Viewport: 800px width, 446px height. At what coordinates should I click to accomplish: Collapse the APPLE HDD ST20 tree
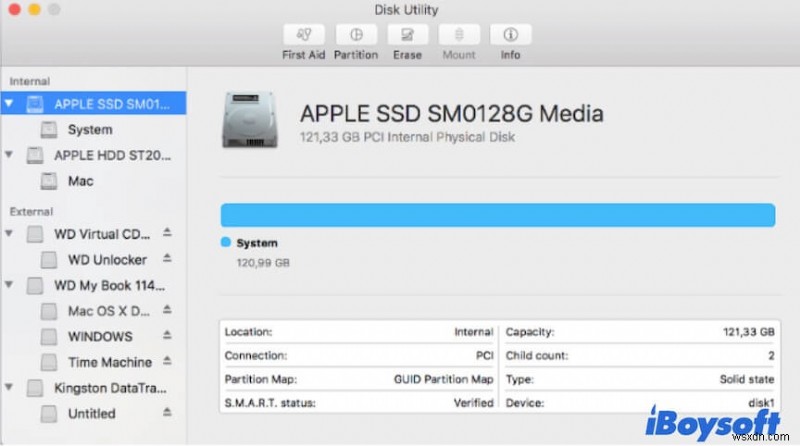(9, 154)
